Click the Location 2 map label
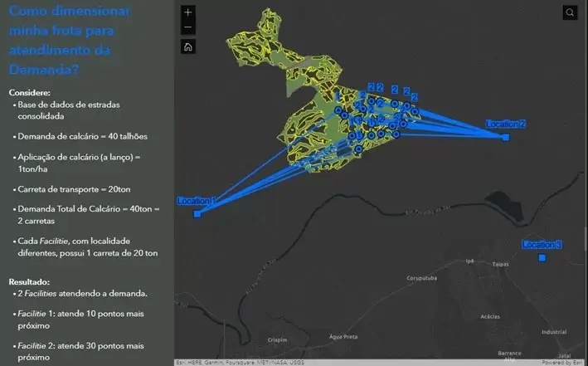Viewport: 588px width, 366px height. click(x=505, y=124)
